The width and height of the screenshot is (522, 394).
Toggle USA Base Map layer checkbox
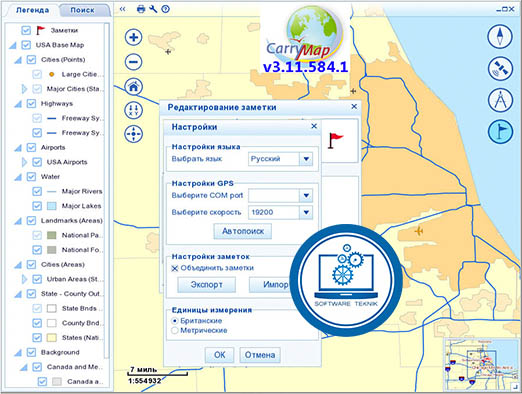(x=26, y=45)
